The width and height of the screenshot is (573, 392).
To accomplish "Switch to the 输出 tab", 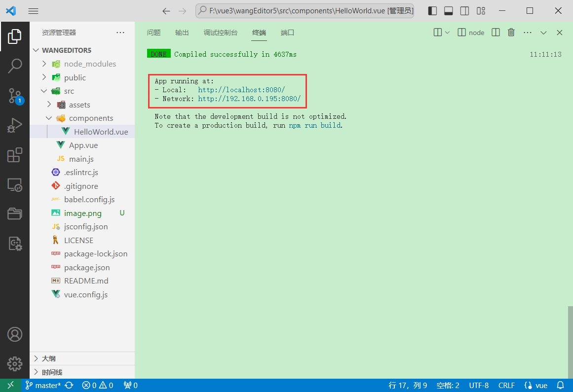I will 181,32.
